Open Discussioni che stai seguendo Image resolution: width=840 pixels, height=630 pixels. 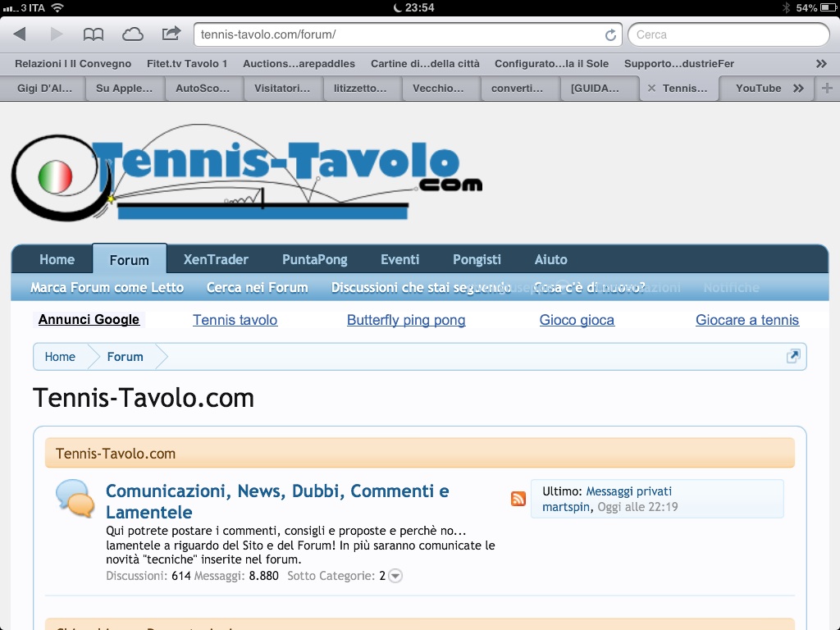click(421, 288)
